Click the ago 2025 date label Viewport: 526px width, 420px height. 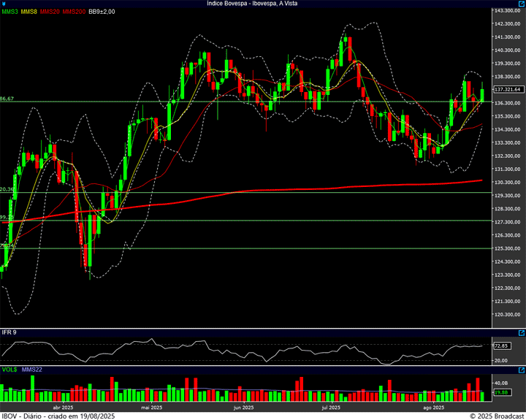tap(434, 408)
